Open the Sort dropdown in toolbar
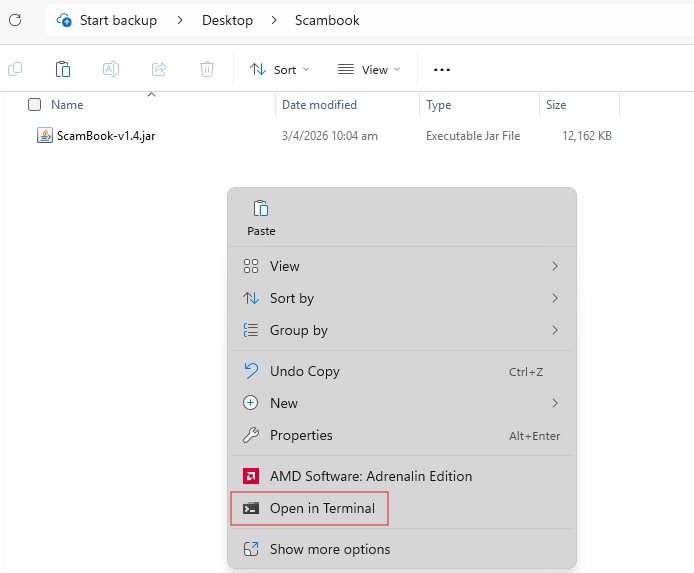694x573 pixels. (279, 70)
